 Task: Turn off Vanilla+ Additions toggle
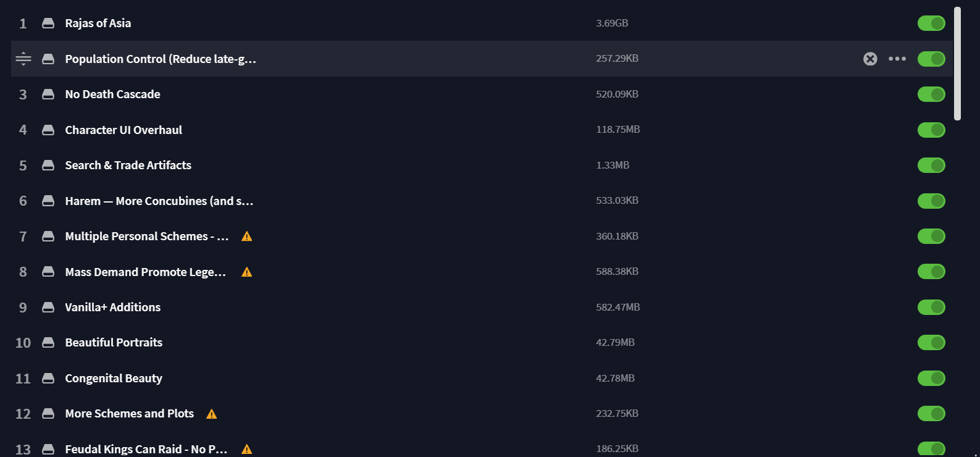coord(931,307)
